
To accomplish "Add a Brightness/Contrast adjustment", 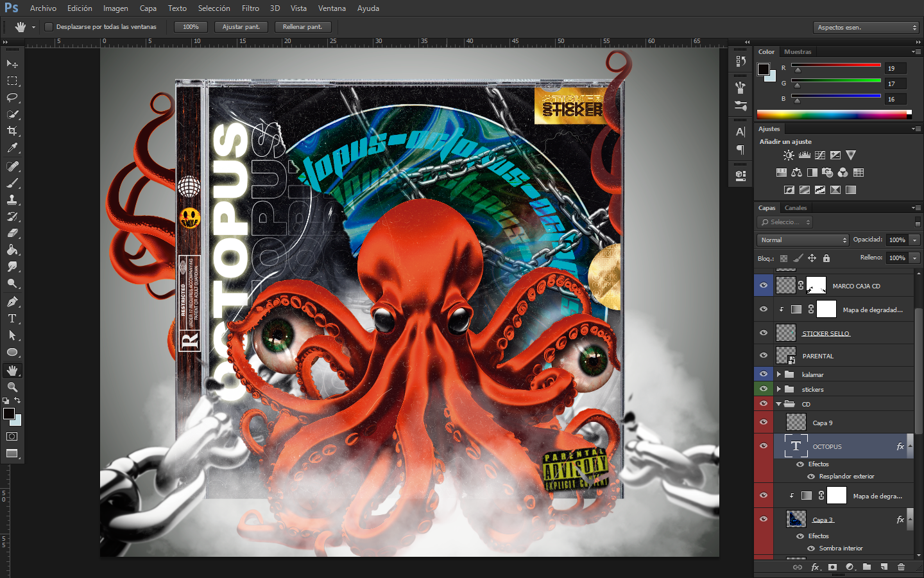I will pyautogui.click(x=789, y=155).
